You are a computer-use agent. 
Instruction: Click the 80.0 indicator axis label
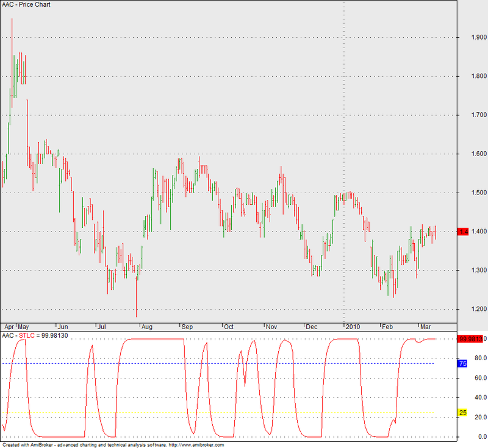pos(481,358)
